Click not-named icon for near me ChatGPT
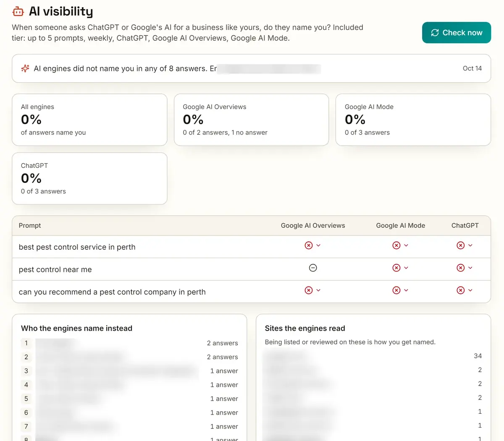The image size is (504, 441). pos(461,268)
